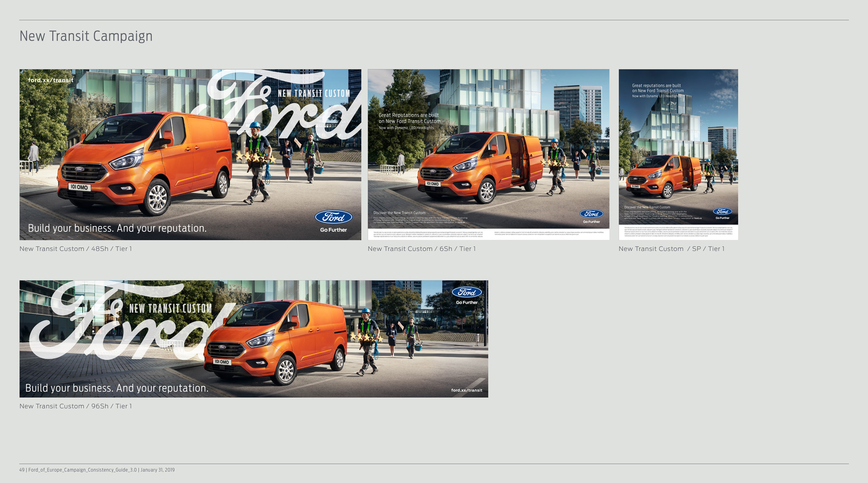Click the Ford oval logo in 96Sh banner
Viewport: 868px width, 483px height.
coord(467,292)
